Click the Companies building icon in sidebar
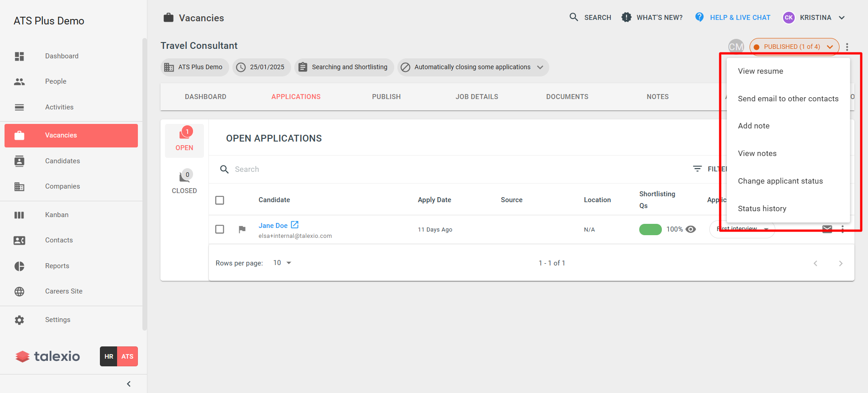 [19, 186]
